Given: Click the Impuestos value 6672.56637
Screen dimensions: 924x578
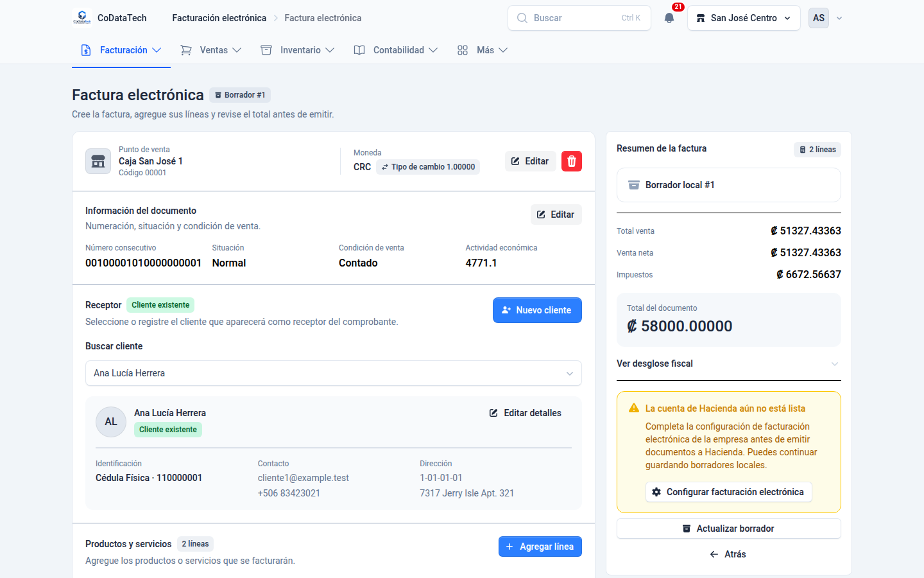Looking at the screenshot, I should point(809,274).
